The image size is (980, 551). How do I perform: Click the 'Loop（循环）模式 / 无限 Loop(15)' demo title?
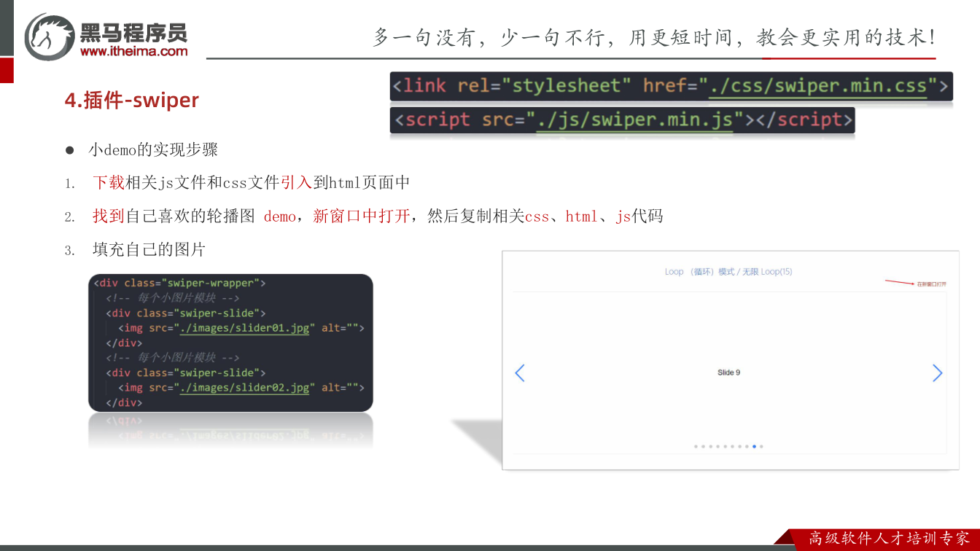728,272
